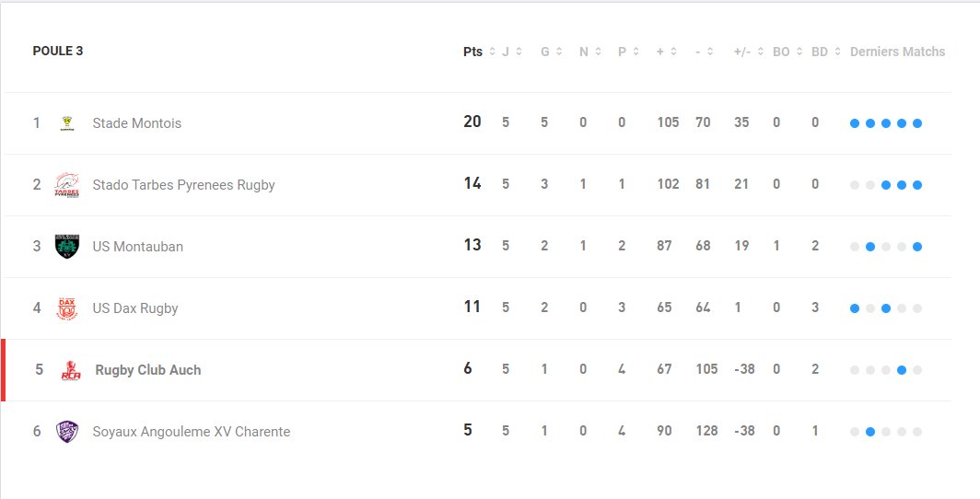Sort standings by BD column arrows
This screenshot has height=499, width=980.
tap(837, 52)
